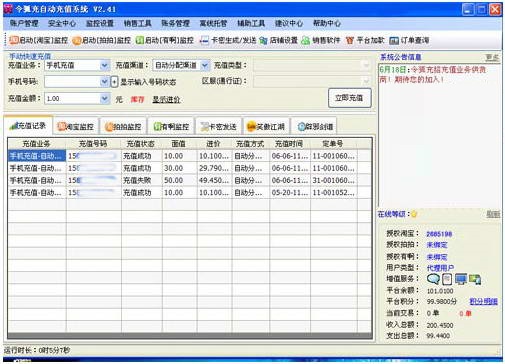Expand the 充值金额 dropdown showing 1.00
Screen dimensions: 505x364
[x=104, y=99]
